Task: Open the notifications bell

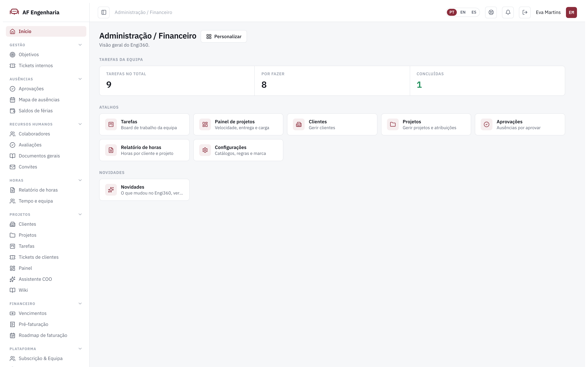Action: [x=508, y=12]
